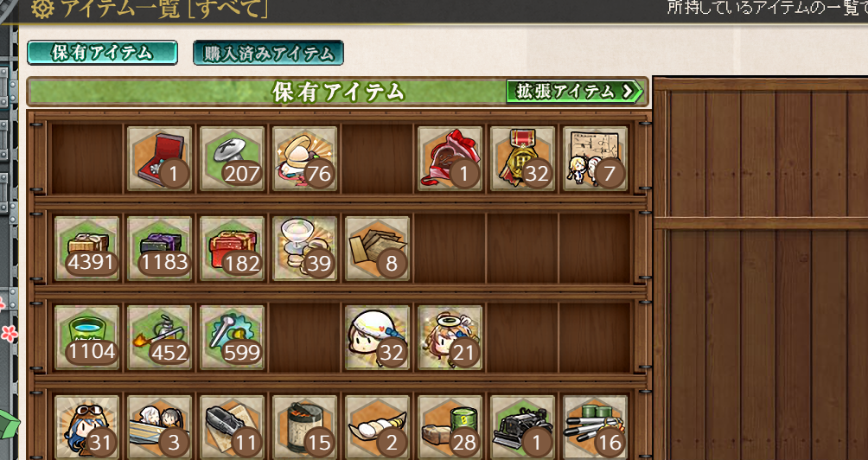Select the purple furniture box showing 1183

coord(159,248)
